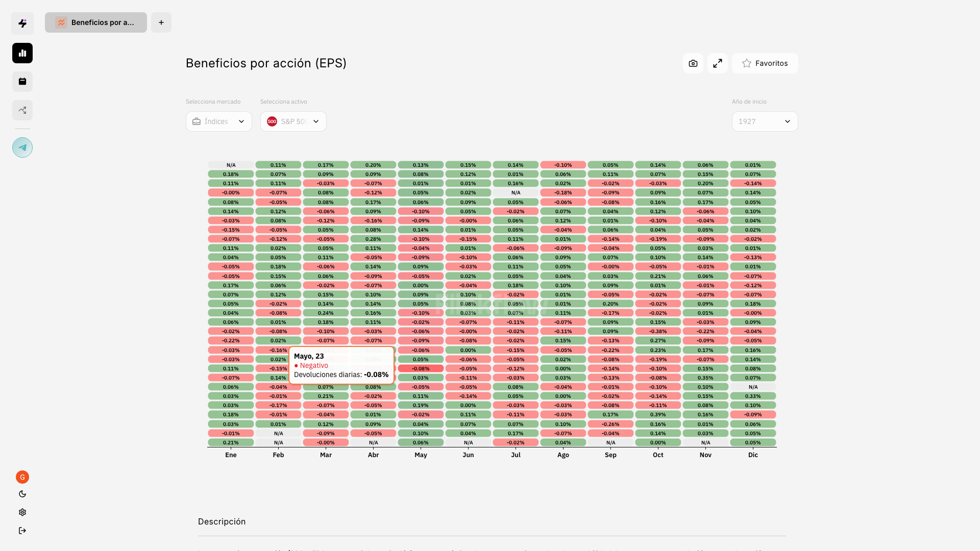Open the 1927 start year dropdown
The height and width of the screenshot is (551, 980).
coord(765,121)
